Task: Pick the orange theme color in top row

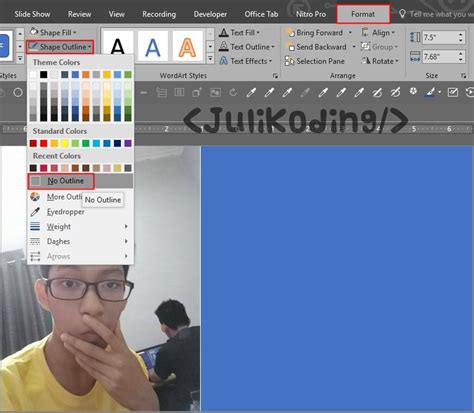Action: coord(86,74)
